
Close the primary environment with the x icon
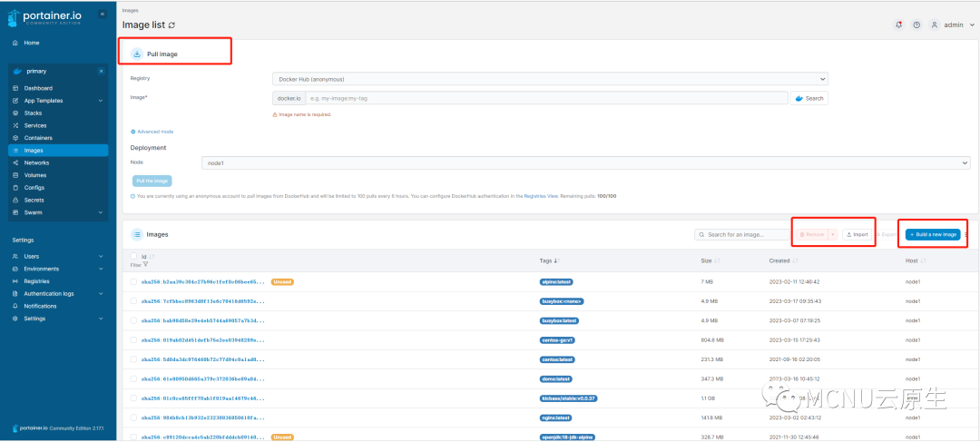102,72
